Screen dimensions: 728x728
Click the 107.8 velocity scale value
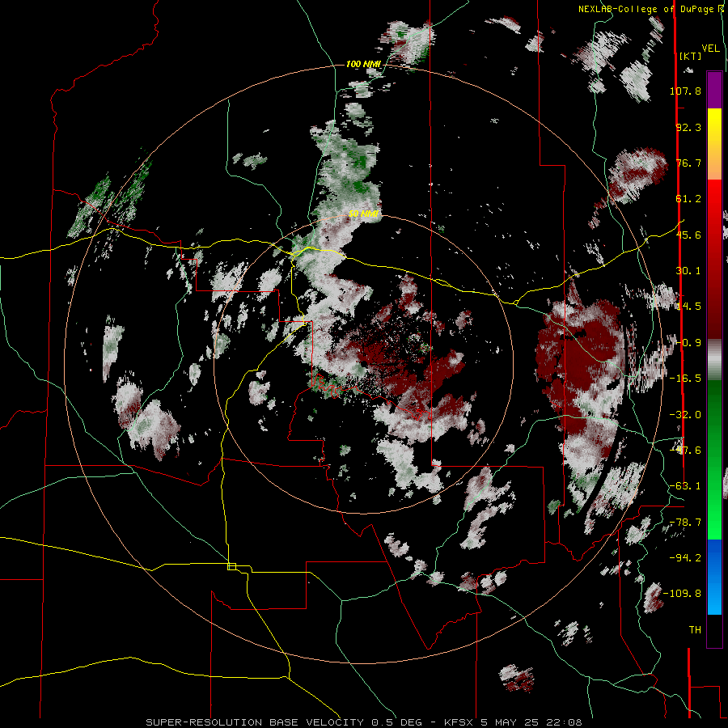click(685, 91)
